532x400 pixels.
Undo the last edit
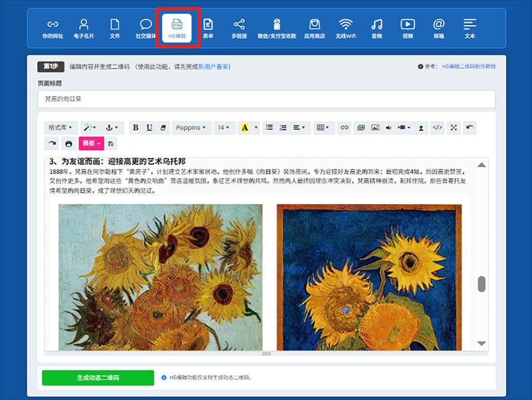tap(470, 128)
